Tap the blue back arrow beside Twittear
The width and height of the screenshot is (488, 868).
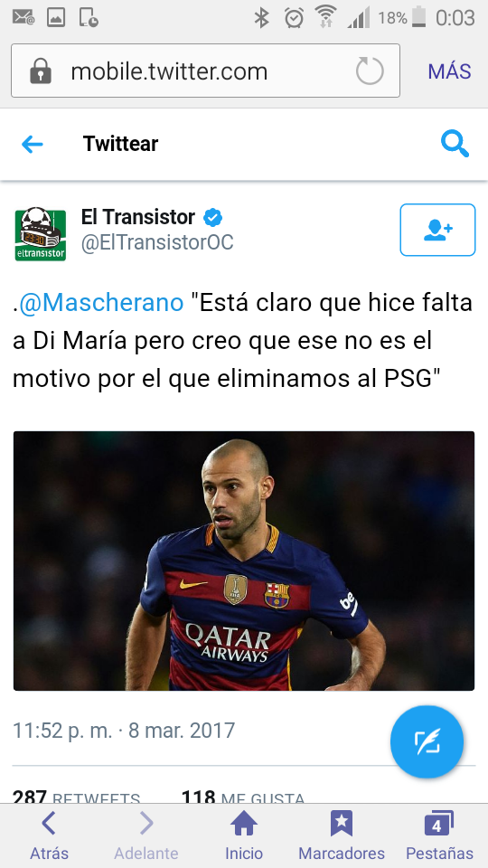(33, 145)
